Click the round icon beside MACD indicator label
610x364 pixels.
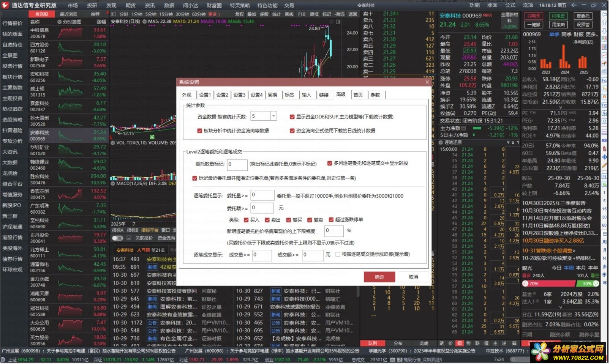tap(113, 183)
